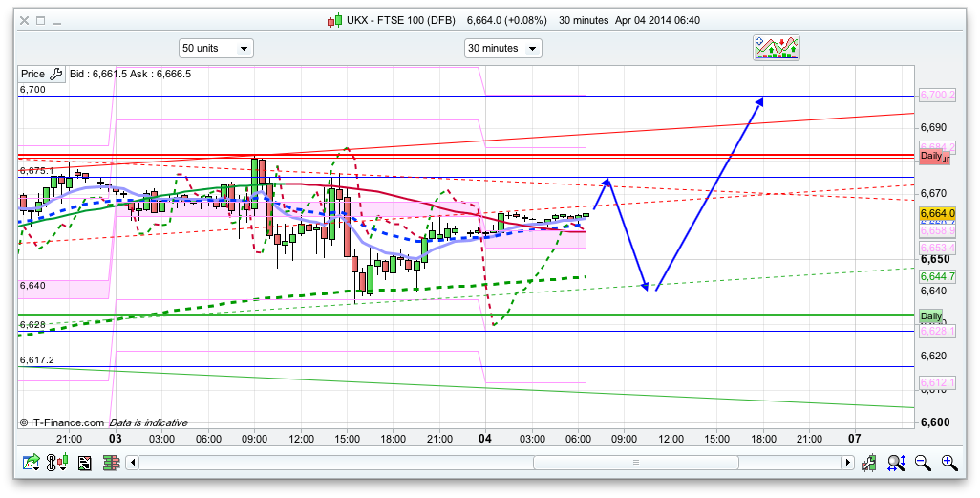Screen dimensions: 980x498
Task: Click the list properties icon in bottom toolbar
Action: pyautogui.click(x=85, y=463)
